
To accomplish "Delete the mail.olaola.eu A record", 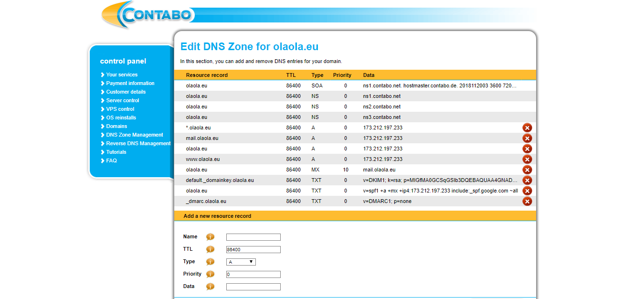I will pyautogui.click(x=527, y=138).
